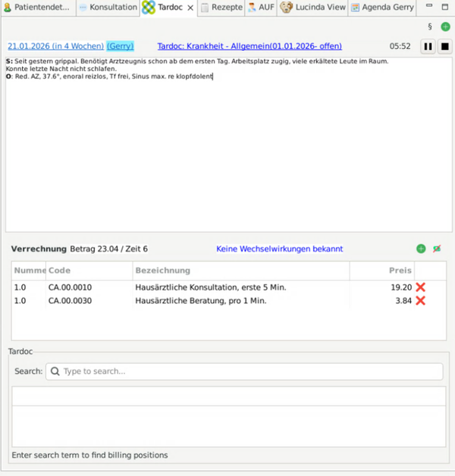
Task: Click price 19.20
Action: (401, 287)
